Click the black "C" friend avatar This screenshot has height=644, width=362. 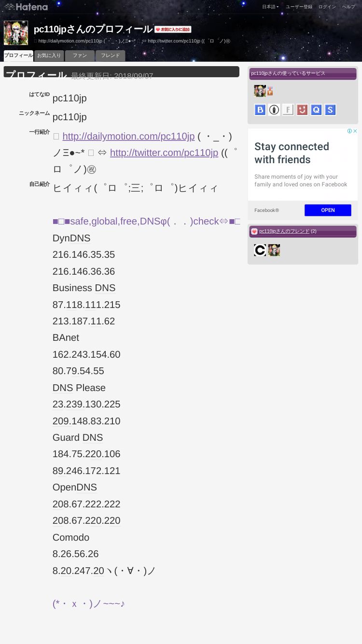coord(260,250)
